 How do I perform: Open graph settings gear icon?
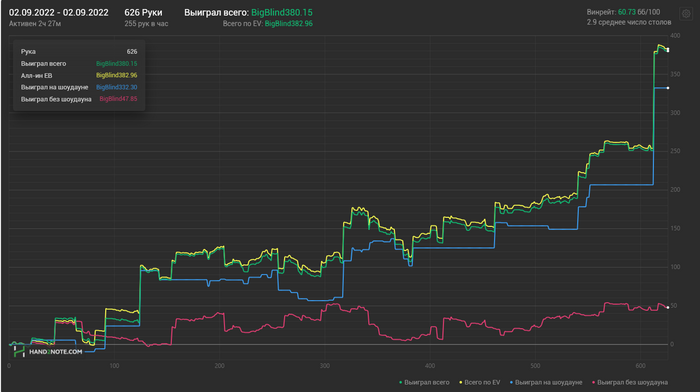click(x=686, y=14)
